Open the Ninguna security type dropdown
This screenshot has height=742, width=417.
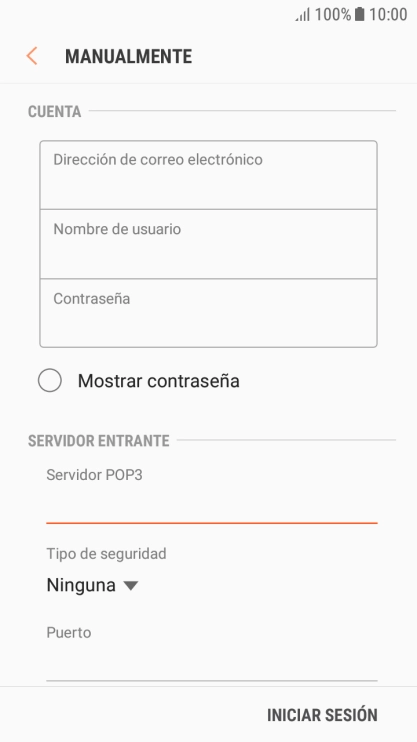pyautogui.click(x=92, y=585)
